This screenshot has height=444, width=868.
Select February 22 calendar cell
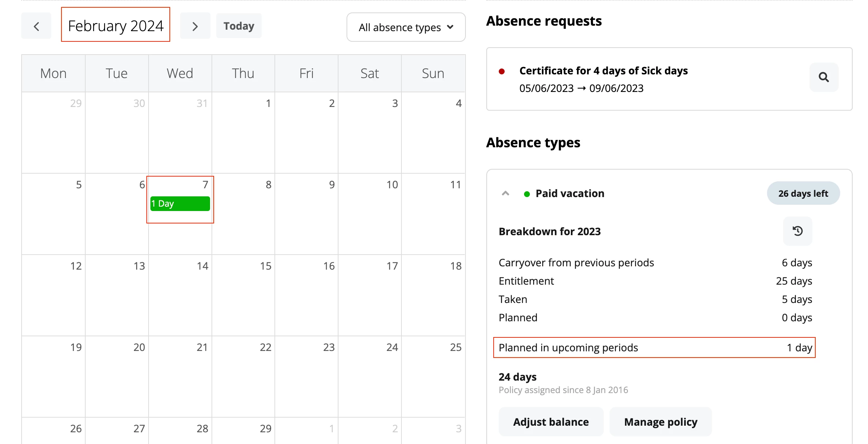pyautogui.click(x=243, y=377)
